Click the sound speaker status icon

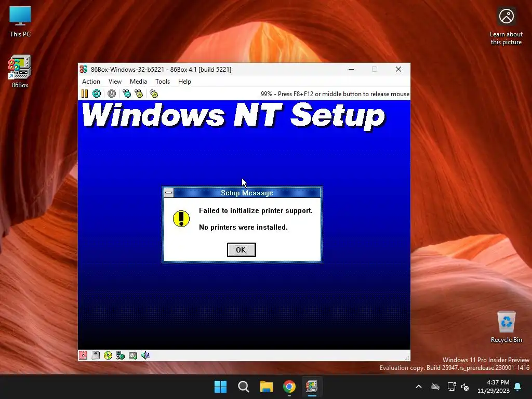pyautogui.click(x=145, y=355)
